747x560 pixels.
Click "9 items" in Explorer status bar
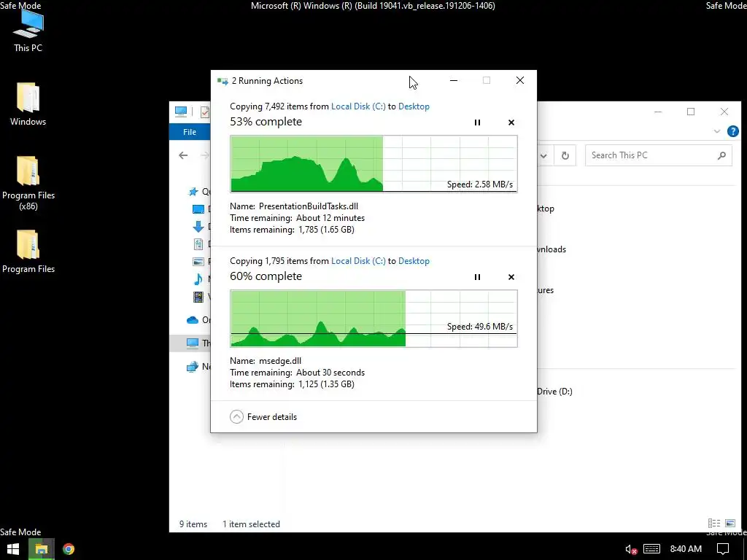tap(193, 524)
